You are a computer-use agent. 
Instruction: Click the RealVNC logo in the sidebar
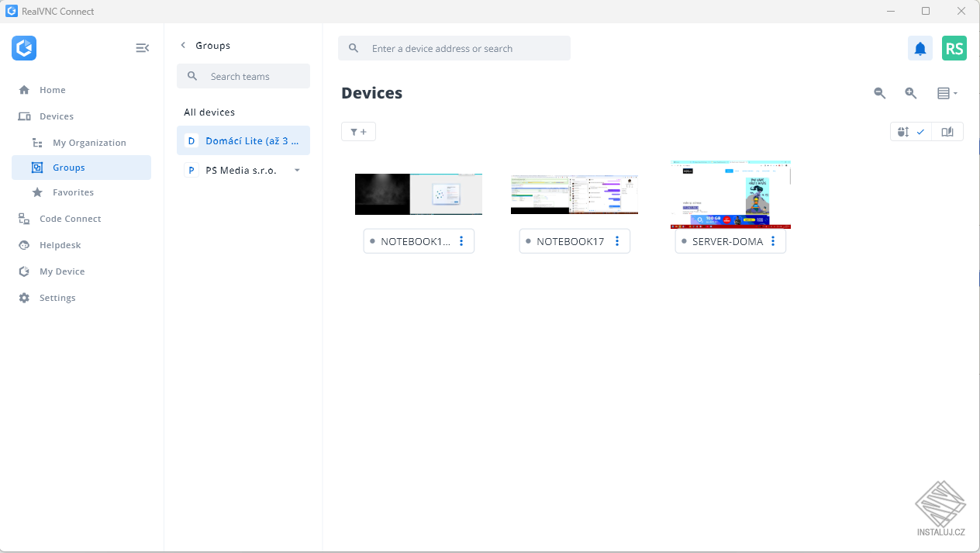(x=24, y=48)
